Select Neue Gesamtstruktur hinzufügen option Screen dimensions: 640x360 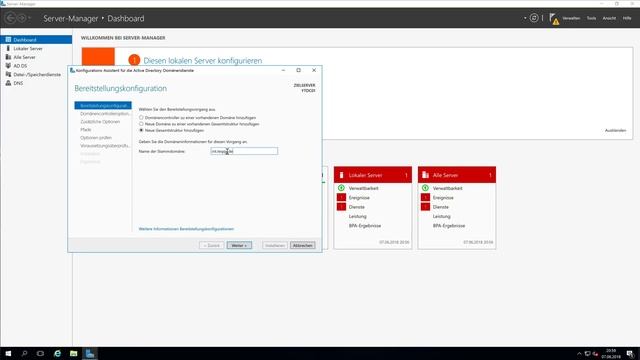(x=141, y=130)
